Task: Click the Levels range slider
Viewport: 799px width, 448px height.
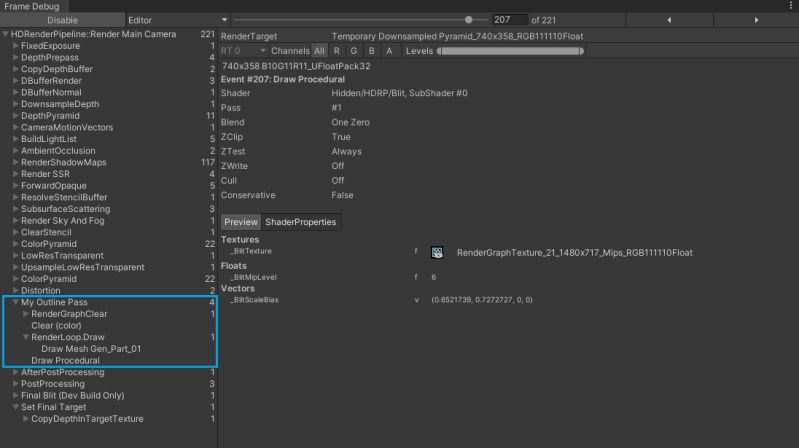Action: (510, 51)
